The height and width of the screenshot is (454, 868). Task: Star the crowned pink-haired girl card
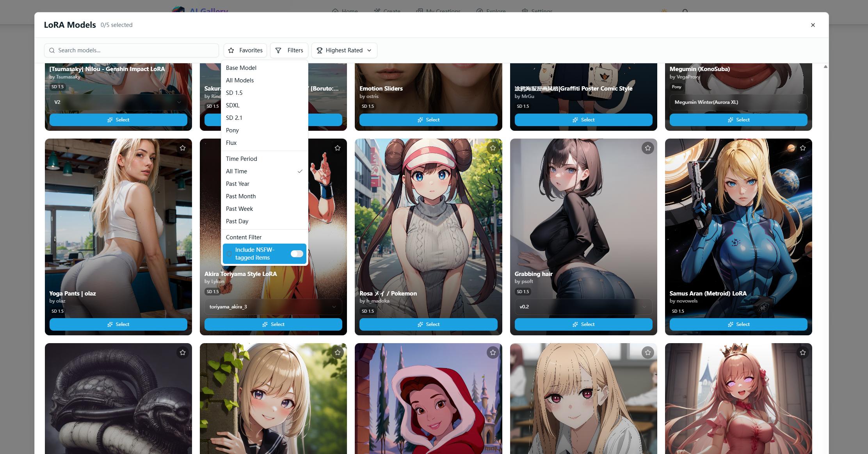click(803, 353)
